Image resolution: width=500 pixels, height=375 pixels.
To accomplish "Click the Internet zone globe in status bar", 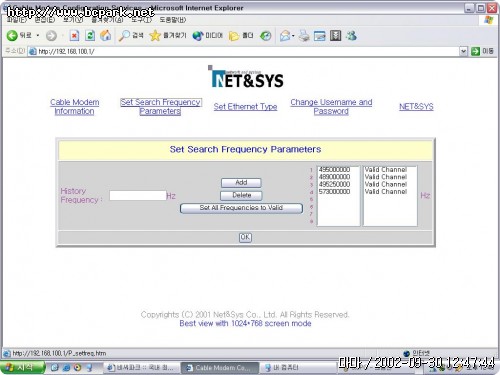I will [406, 353].
